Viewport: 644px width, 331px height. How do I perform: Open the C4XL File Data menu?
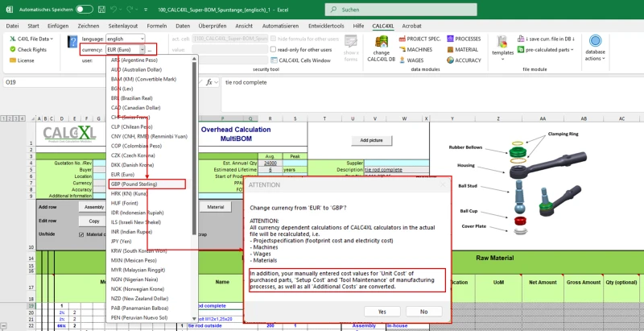tap(31, 39)
